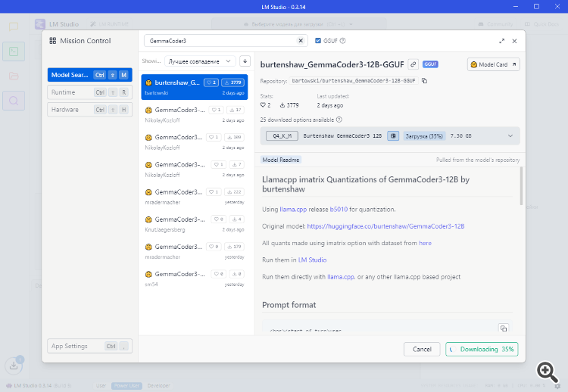Open llama.cpp link in 'Run them directly' line
Viewport: 568px width, 392px height.
341,277
